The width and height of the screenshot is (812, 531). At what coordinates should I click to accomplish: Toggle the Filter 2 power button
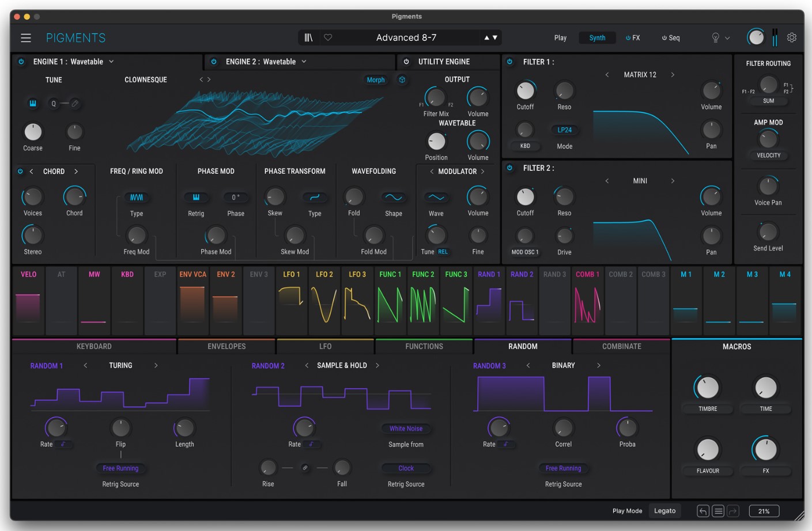pos(509,168)
